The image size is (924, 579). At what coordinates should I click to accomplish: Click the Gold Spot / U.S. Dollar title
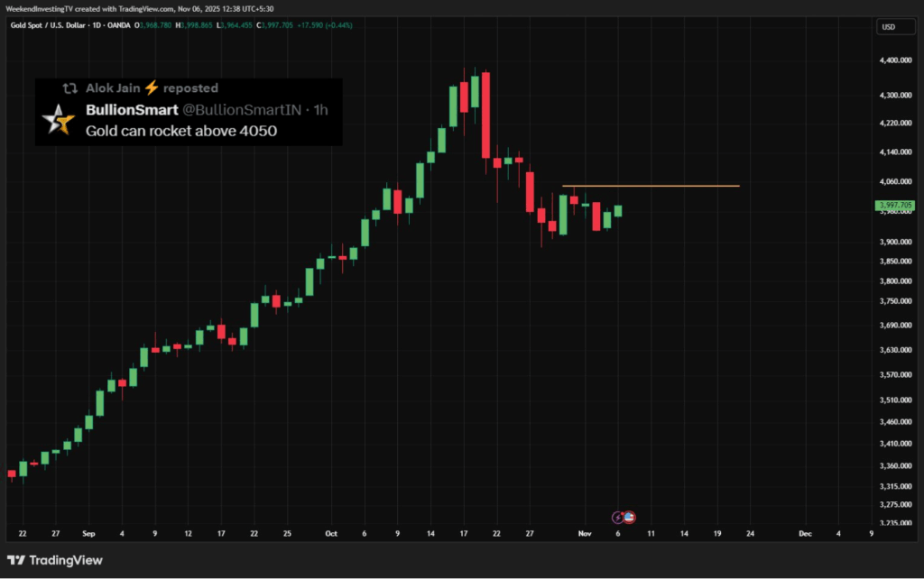pos(51,25)
